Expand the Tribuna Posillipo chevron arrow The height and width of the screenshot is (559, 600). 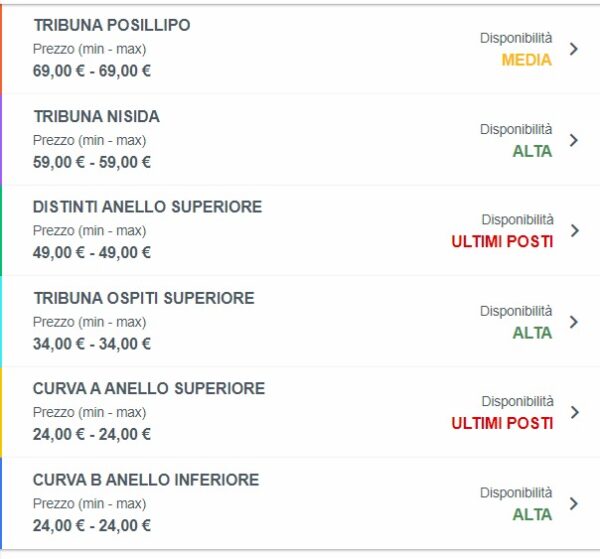[573, 49]
